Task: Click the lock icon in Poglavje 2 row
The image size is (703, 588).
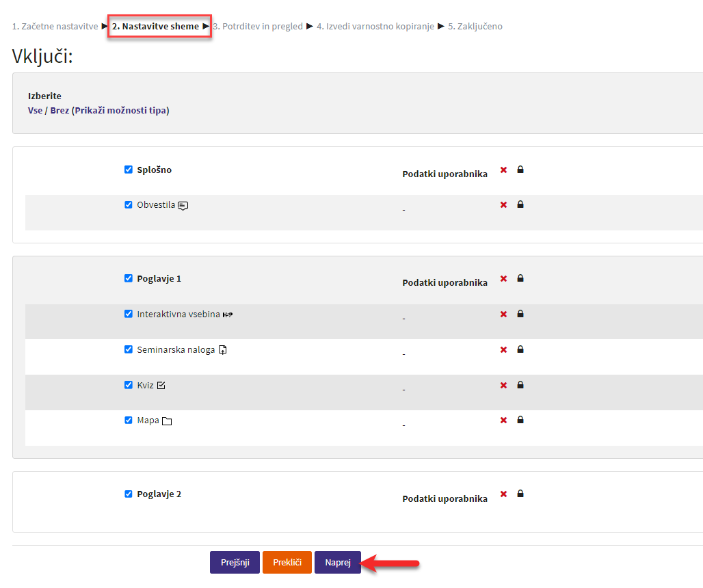Action: [x=520, y=494]
